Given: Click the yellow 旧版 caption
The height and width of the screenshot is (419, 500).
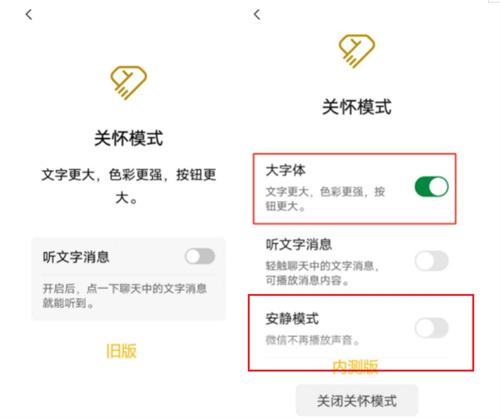Looking at the screenshot, I should point(121,351).
